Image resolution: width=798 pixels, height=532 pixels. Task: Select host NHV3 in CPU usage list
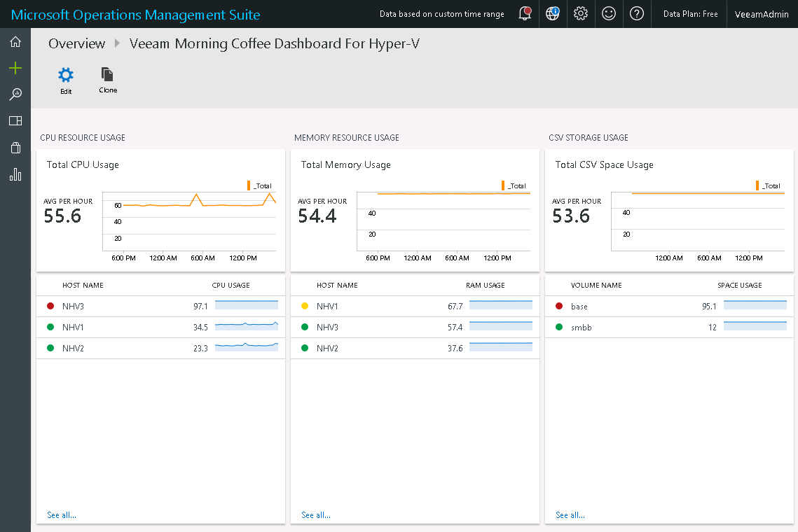pyautogui.click(x=161, y=306)
